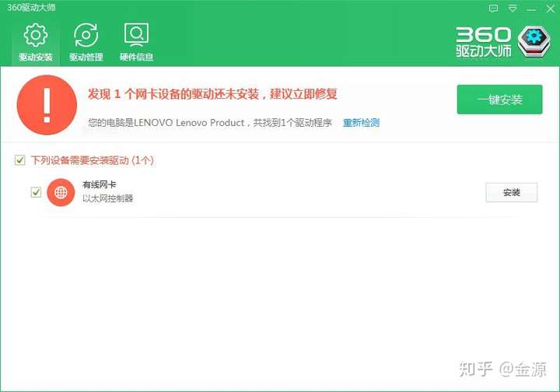Click the red exclamation warning icon
Screen dimensions: 560x392
[x=47, y=104]
